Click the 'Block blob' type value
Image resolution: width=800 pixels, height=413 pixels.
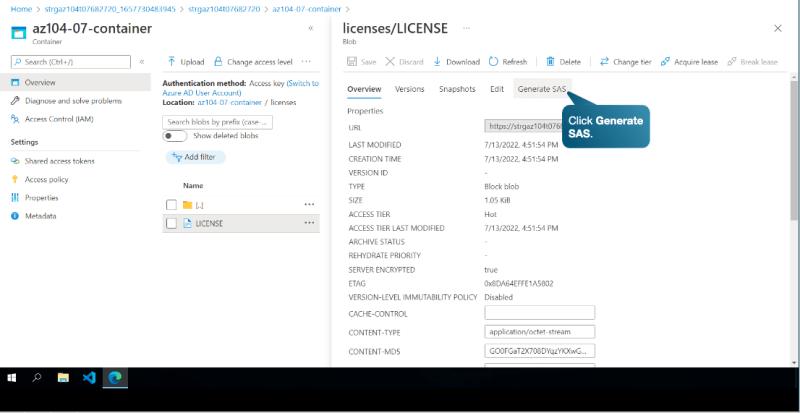pos(502,187)
